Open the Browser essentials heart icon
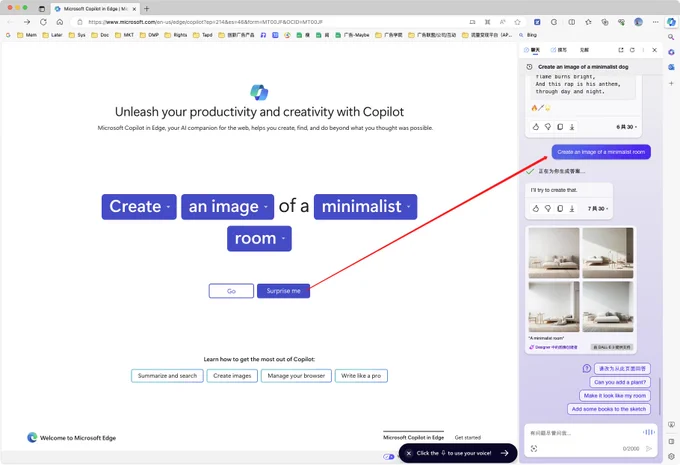 click(x=621, y=22)
